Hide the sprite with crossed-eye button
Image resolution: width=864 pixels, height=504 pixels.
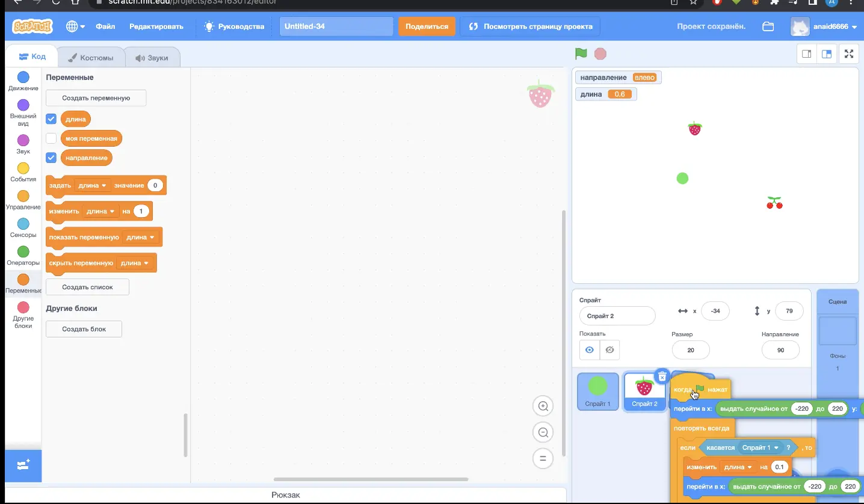click(609, 350)
